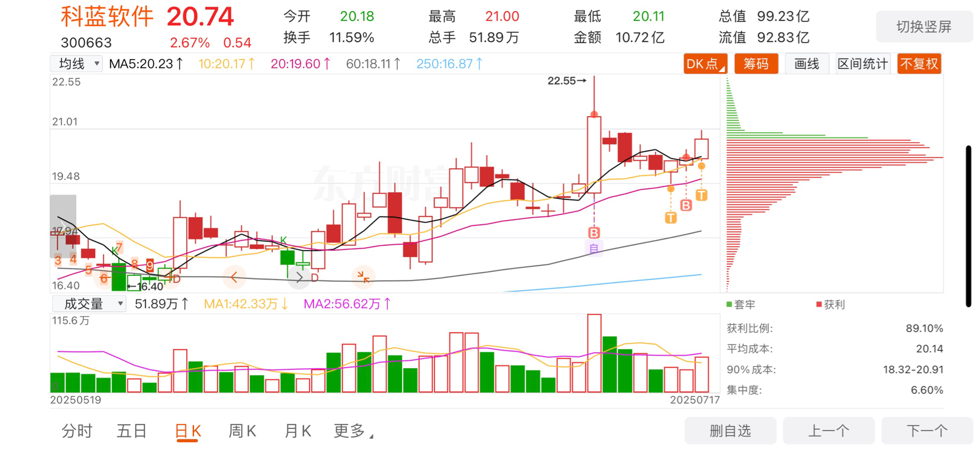Tap the red D marker beside right arrow
The width and height of the screenshot is (980, 453).
(x=315, y=278)
